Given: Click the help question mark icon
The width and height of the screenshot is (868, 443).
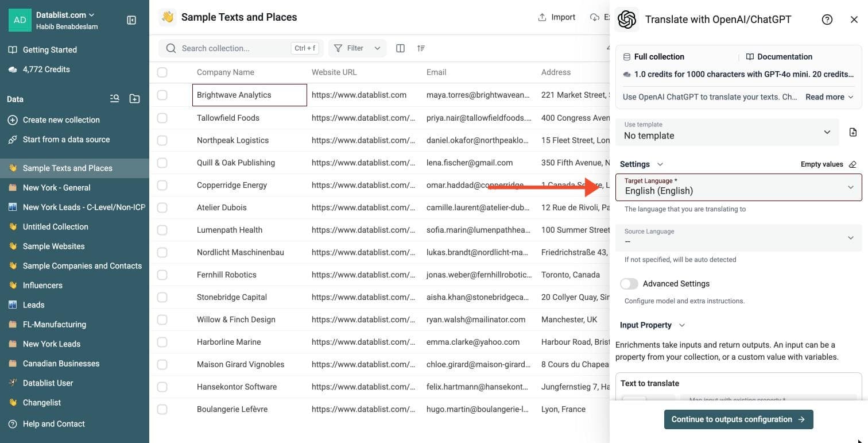Looking at the screenshot, I should pos(827,20).
